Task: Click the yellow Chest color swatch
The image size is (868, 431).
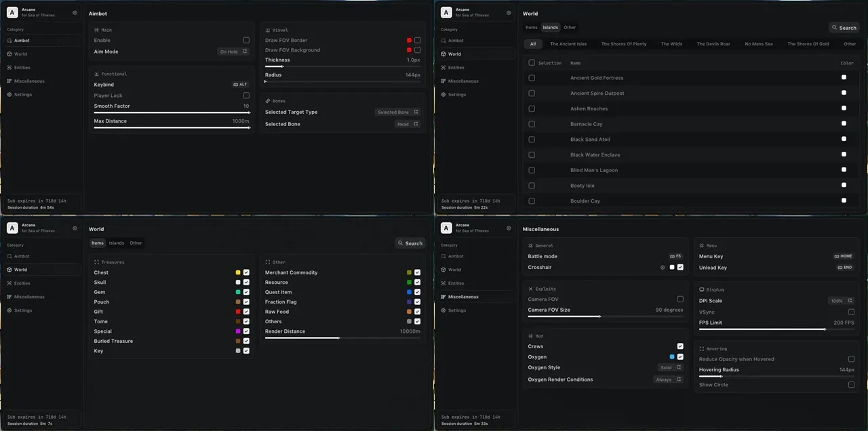Action: (238, 272)
